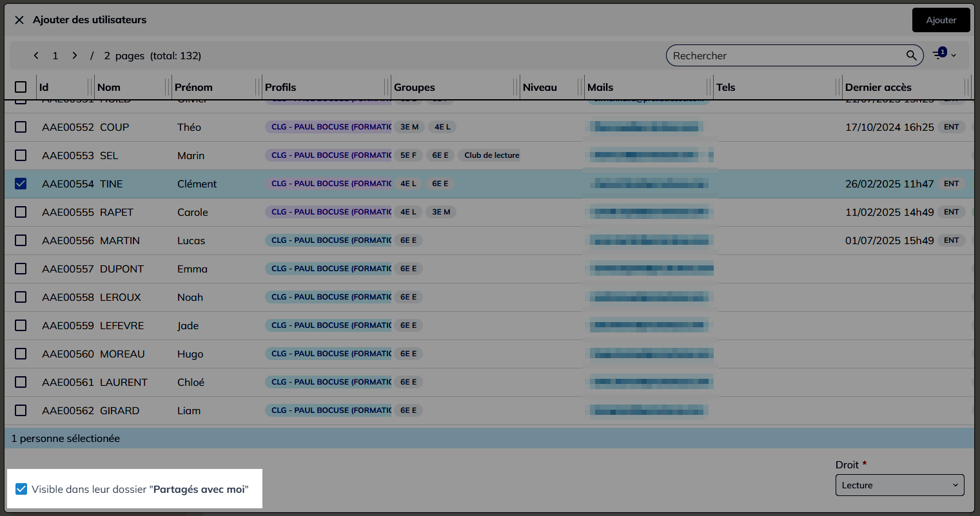Click the first name Jade
This screenshot has height=516, width=980.
pyautogui.click(x=188, y=325)
